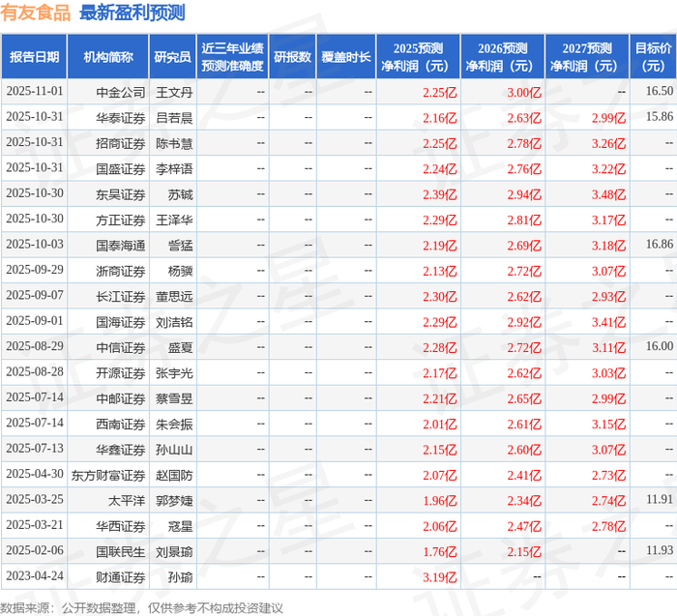The image size is (677, 616).
Task: Click researcher 王泽华
Action: click(x=174, y=220)
